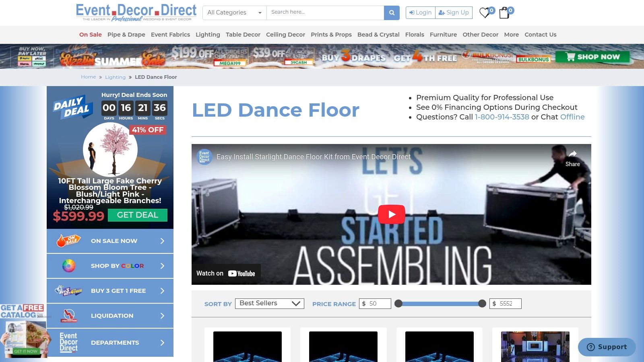This screenshot has width=644, height=362.
Task: Call the 1-800-914-3538 phone link
Action: (502, 117)
